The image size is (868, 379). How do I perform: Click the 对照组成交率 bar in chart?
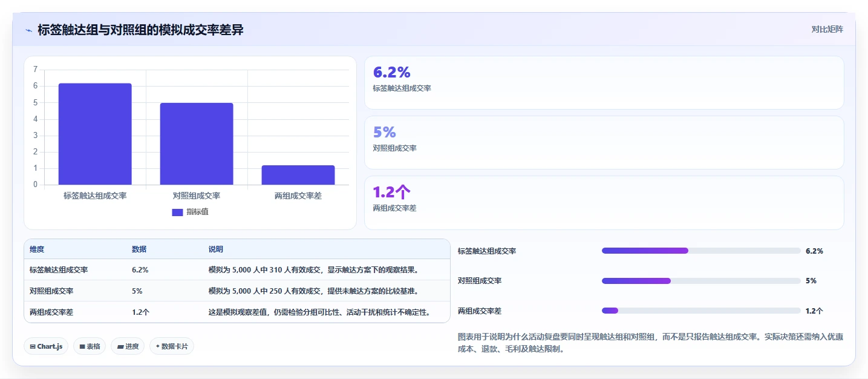coord(197,143)
